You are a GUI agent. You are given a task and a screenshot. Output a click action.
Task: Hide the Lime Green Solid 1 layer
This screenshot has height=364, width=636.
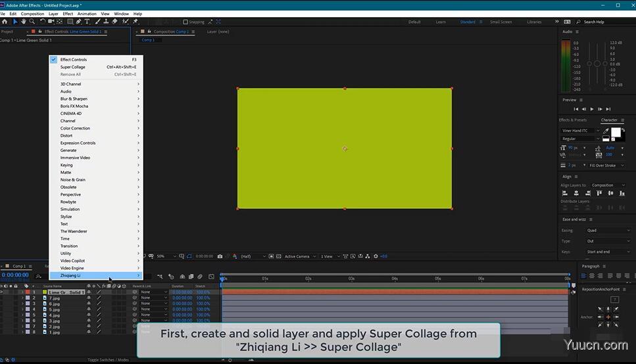2,292
